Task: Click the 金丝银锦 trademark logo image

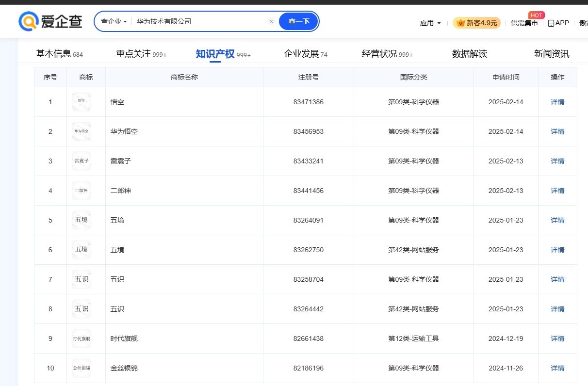Action: click(81, 368)
